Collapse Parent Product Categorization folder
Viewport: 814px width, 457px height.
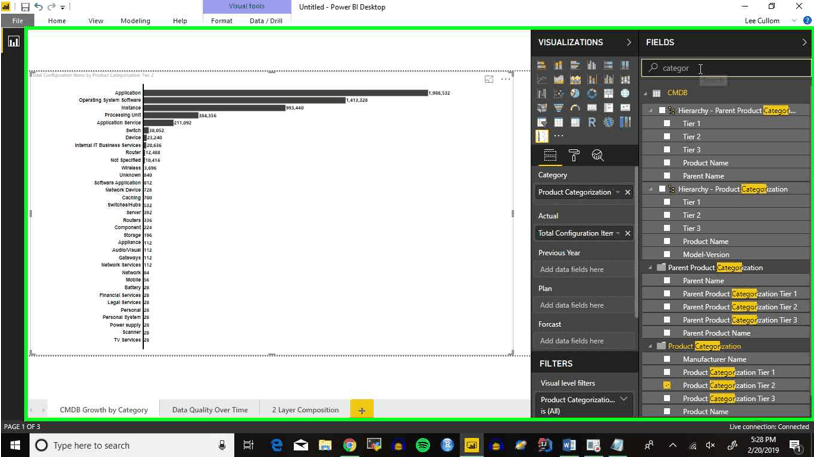[x=650, y=267]
